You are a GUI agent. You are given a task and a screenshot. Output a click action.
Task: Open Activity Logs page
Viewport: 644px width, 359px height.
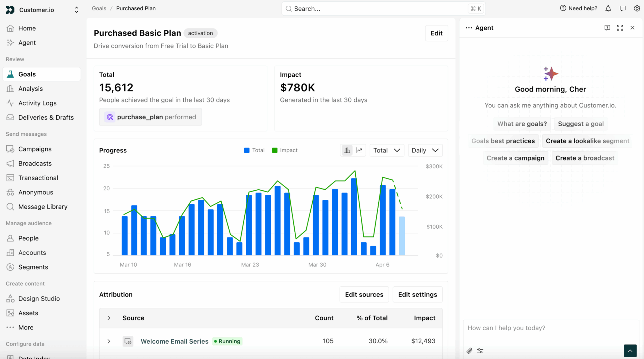[42, 103]
